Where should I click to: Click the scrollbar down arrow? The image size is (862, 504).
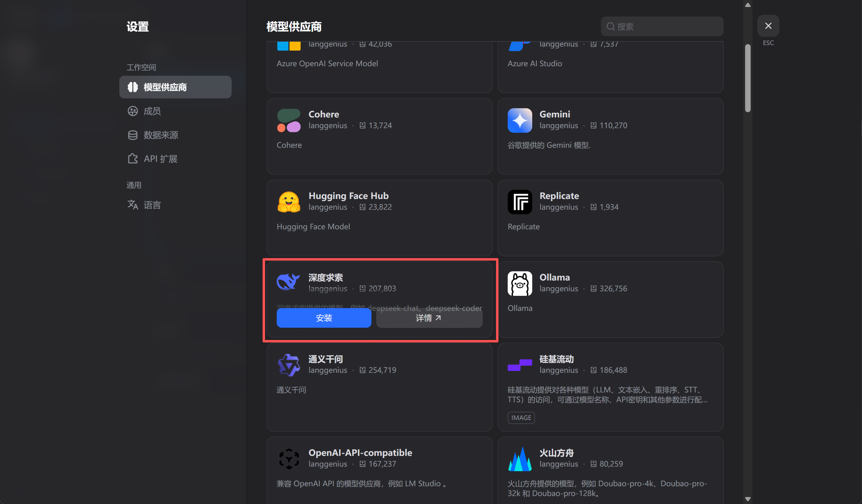click(748, 499)
